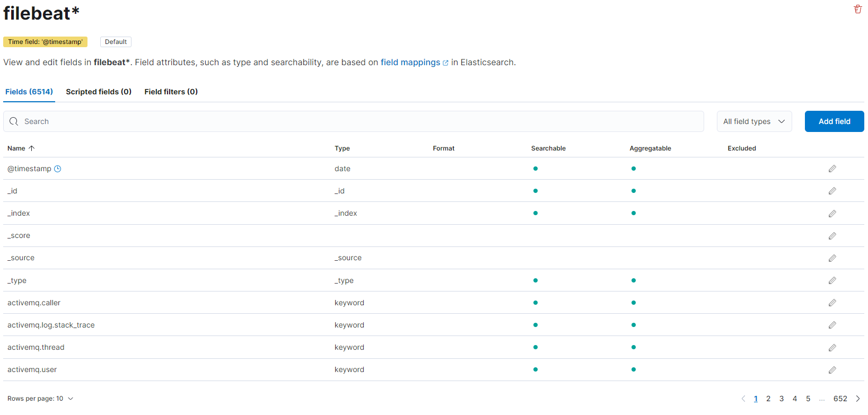
Task: Select the activemq.caller field name
Action: pos(34,303)
